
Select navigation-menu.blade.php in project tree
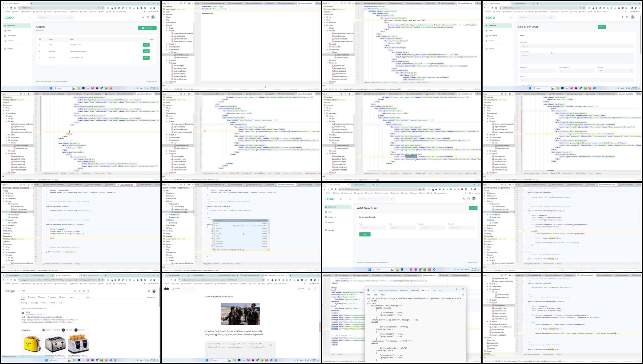tap(501, 327)
